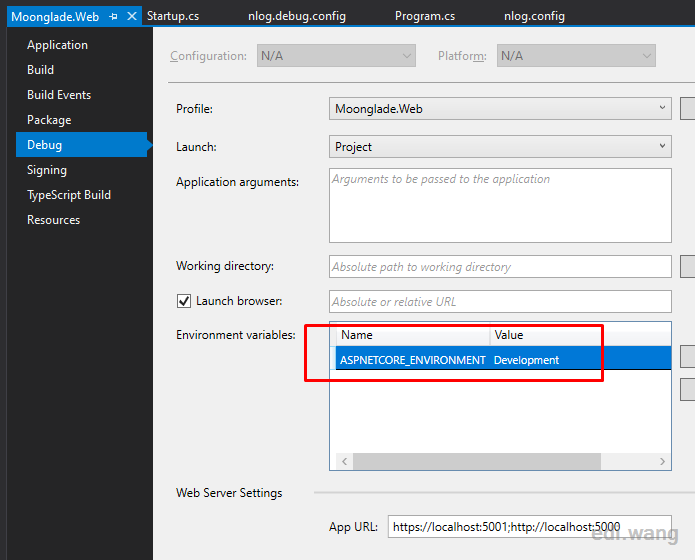
Task: Select the ASPNETCORE_ENVIRONMENT name cell
Action: [413, 360]
